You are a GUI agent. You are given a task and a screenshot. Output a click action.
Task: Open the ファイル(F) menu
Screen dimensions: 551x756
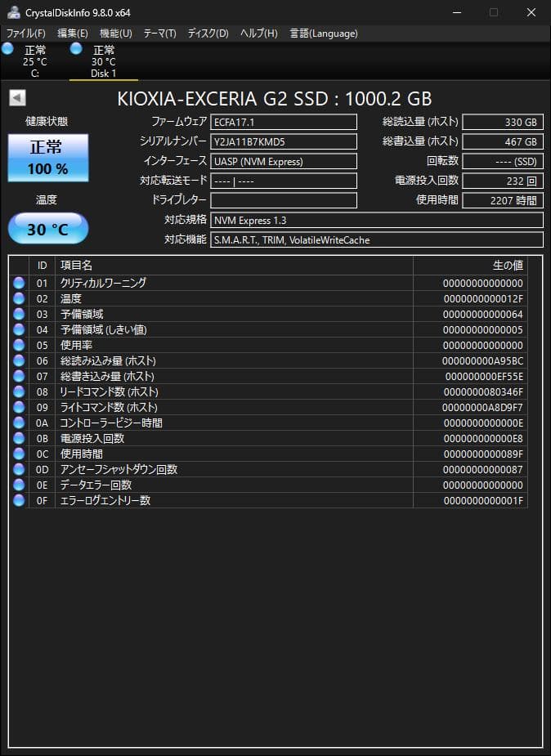[x=25, y=34]
